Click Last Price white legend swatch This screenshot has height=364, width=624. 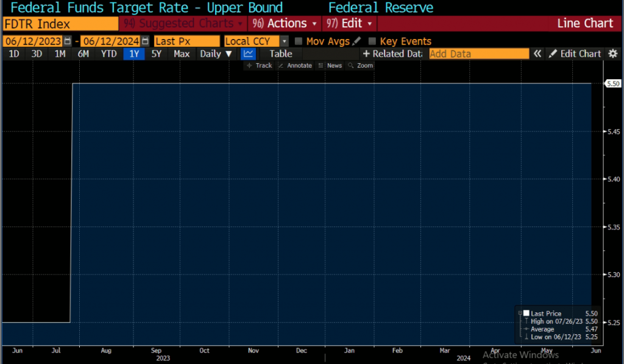tap(526, 313)
